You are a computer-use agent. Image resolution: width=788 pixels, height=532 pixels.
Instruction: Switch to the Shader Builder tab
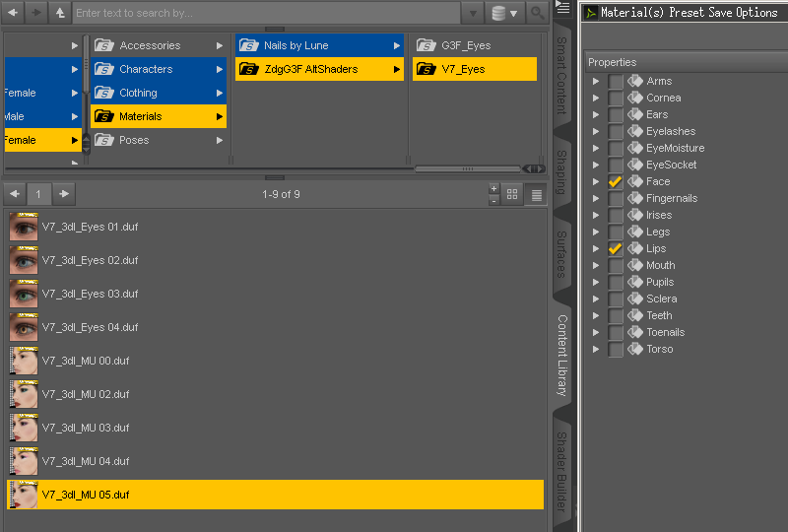[x=561, y=472]
